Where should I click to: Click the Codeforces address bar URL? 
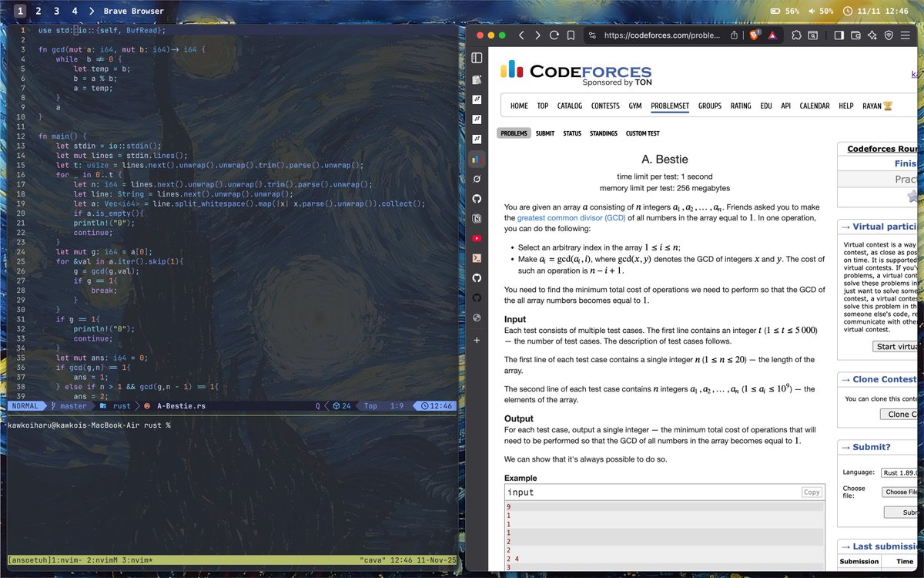661,35
